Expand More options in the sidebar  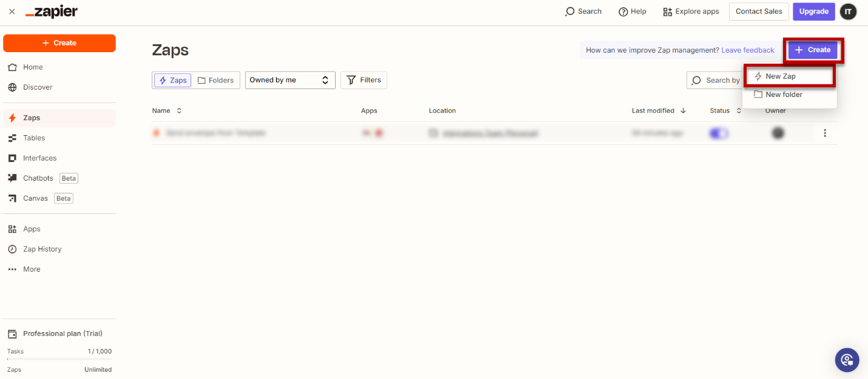click(59, 269)
